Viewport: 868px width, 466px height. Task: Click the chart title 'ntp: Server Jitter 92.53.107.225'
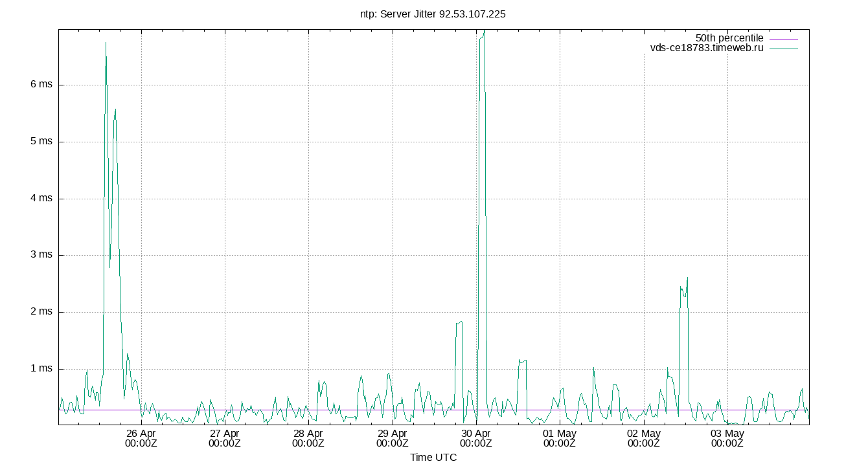[433, 13]
